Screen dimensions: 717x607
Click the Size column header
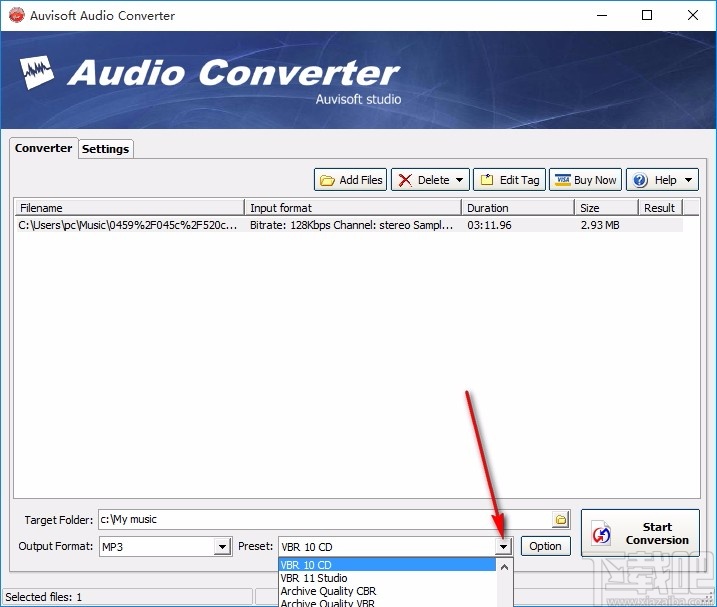tap(606, 208)
